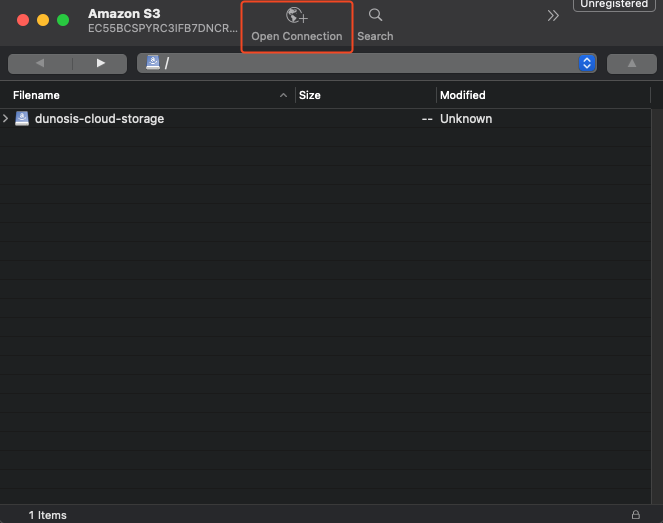
Task: Click the dunosis-cloud-storage bucket drive icon
Action: click(x=22, y=119)
